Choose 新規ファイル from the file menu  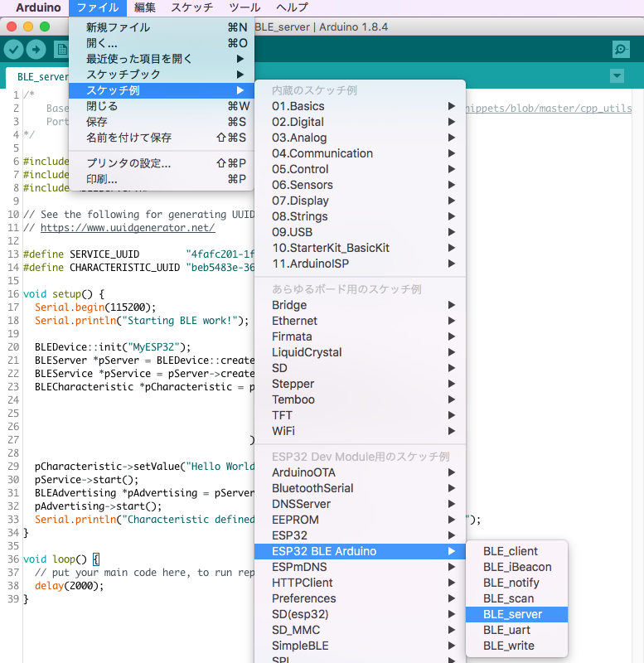[x=162, y=27]
